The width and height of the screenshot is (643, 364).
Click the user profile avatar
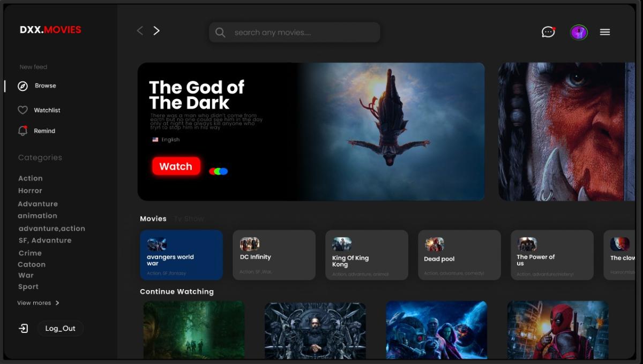click(x=579, y=32)
